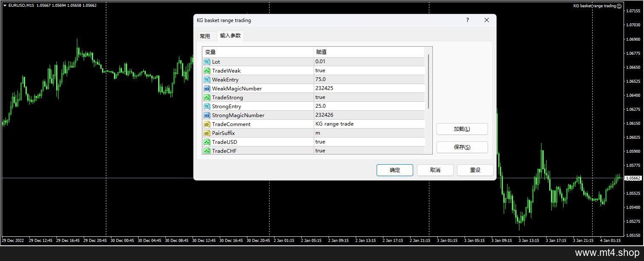This screenshot has width=644, height=261.
Task: Click the TradeWeak boolean icon
Action: coord(207,71)
